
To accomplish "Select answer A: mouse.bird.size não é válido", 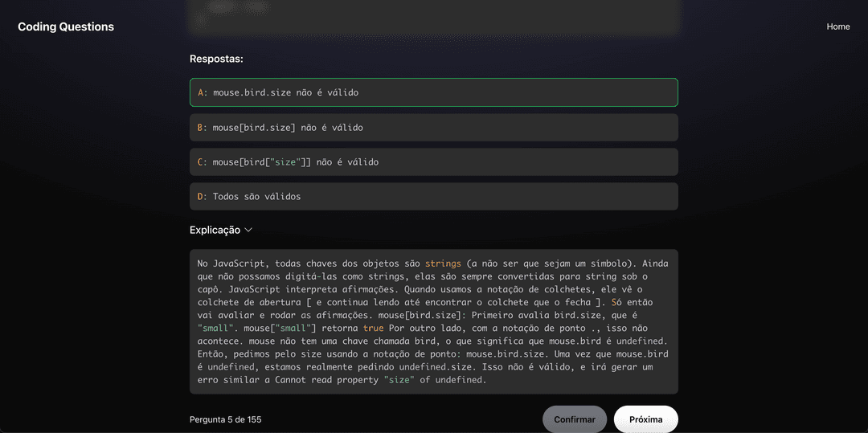I will point(433,92).
